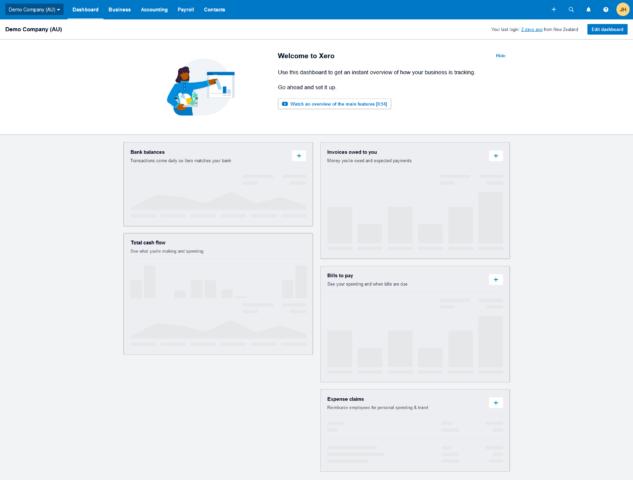The image size is (633, 480).
Task: Click 'See your spending and when bills are due'
Action: pos(367,284)
